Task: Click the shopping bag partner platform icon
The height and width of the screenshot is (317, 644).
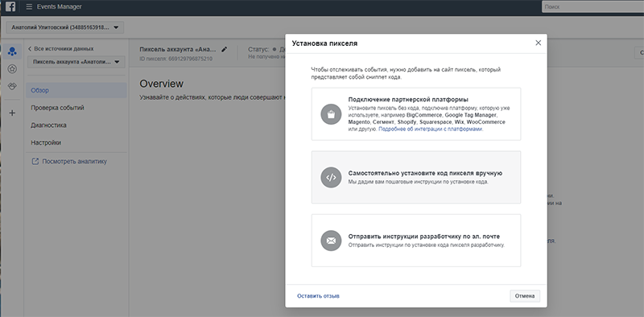Action: coord(331,114)
